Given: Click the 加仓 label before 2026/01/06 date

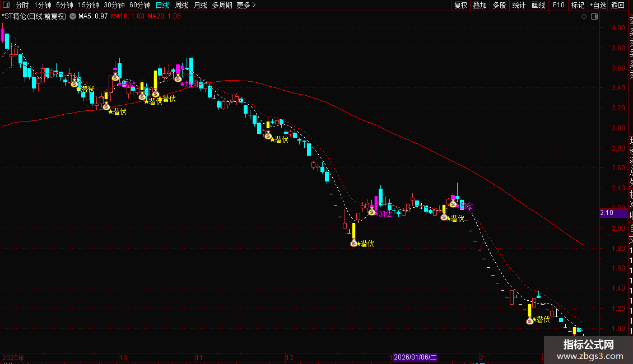Looking at the screenshot, I should pos(384,214).
